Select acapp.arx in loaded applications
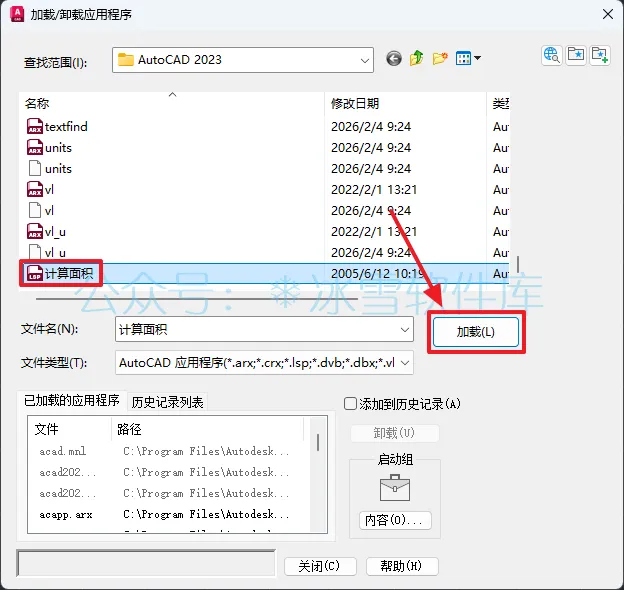 tap(66, 514)
